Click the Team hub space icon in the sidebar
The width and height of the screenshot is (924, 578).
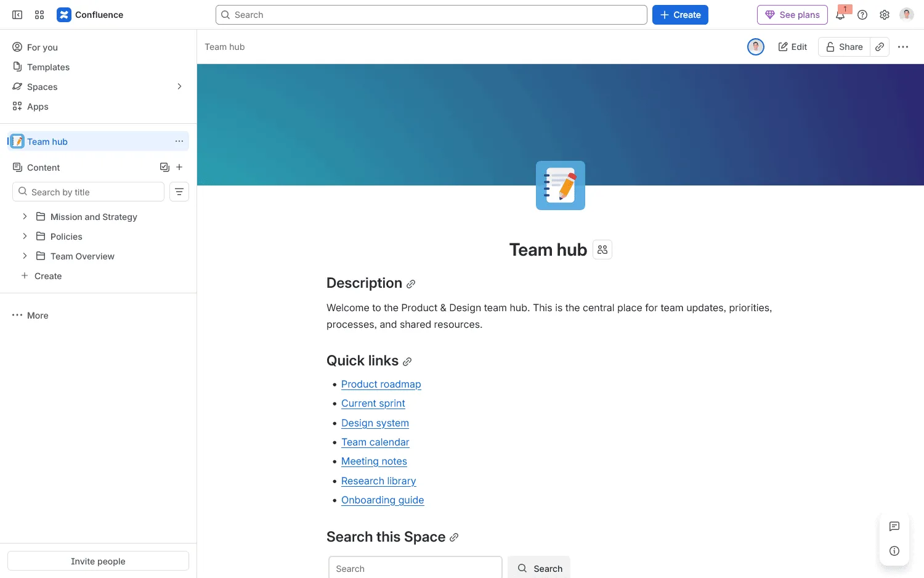[17, 141]
